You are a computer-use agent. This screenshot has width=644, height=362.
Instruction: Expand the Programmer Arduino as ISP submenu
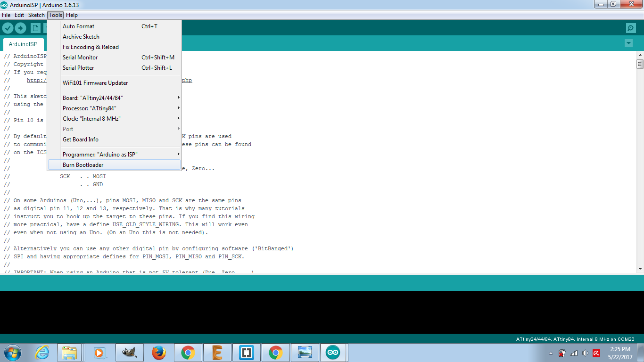click(x=115, y=155)
